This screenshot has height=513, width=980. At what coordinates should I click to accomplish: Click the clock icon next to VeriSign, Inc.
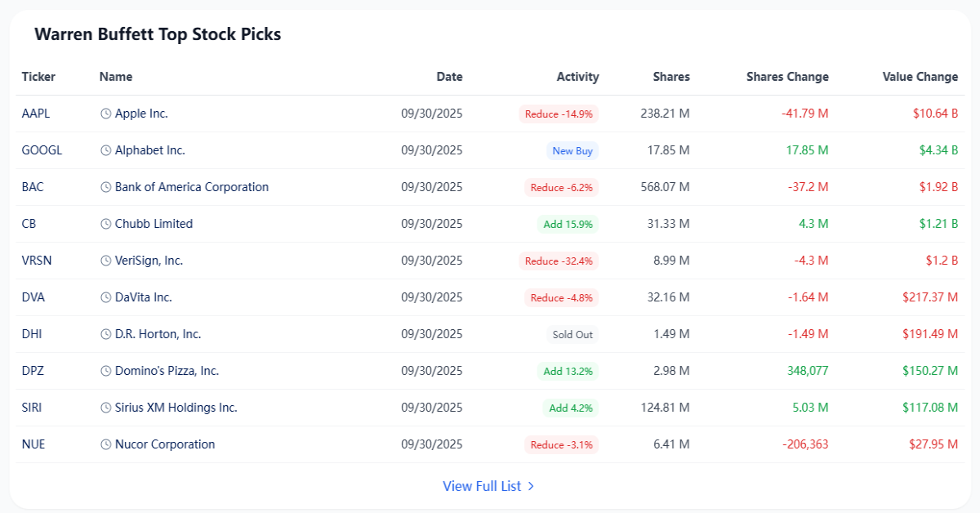tap(105, 261)
